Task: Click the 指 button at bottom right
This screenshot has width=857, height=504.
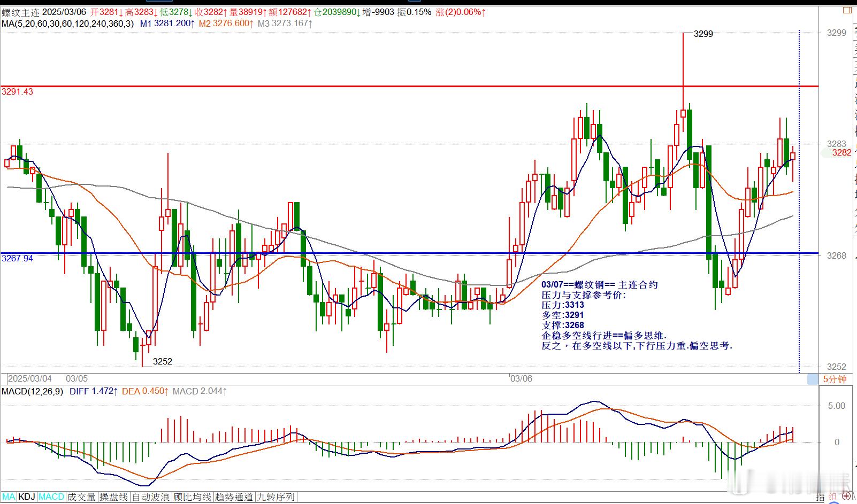Action: pos(821,497)
